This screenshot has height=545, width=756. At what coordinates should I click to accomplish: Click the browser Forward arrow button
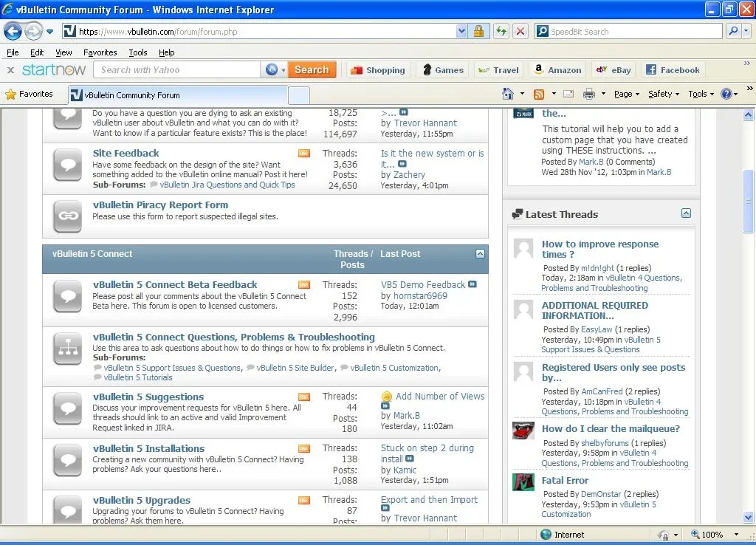coord(33,32)
